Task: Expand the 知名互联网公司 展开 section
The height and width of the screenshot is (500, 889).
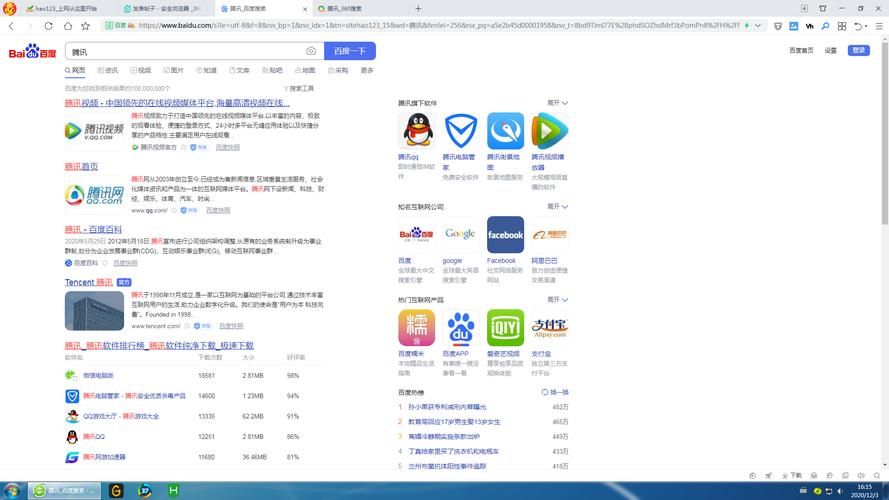Action: (557, 206)
